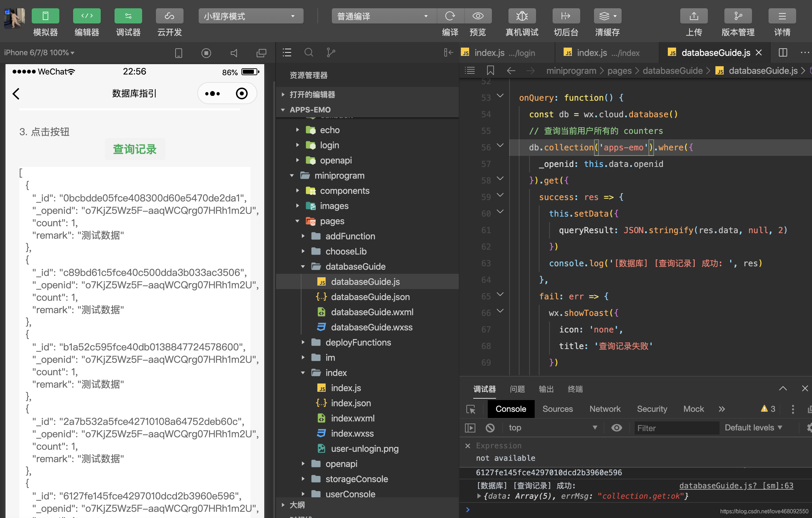Open Default levels dropdown in console

[753, 428]
